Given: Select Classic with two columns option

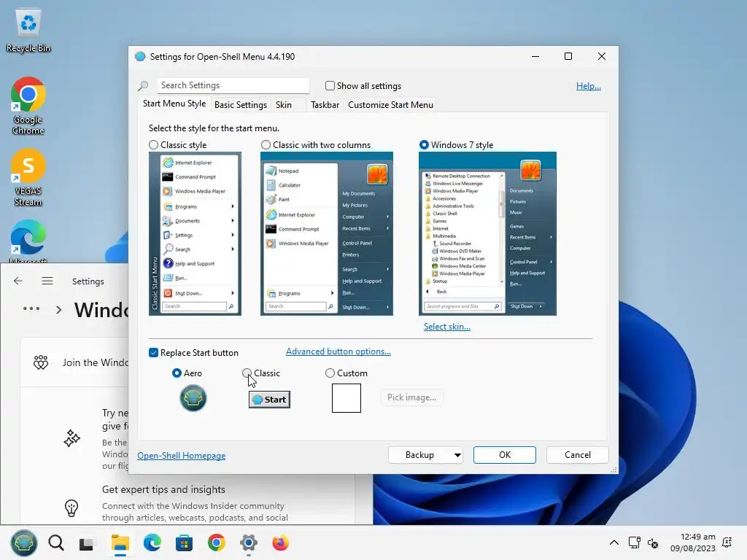Looking at the screenshot, I should tap(266, 145).
